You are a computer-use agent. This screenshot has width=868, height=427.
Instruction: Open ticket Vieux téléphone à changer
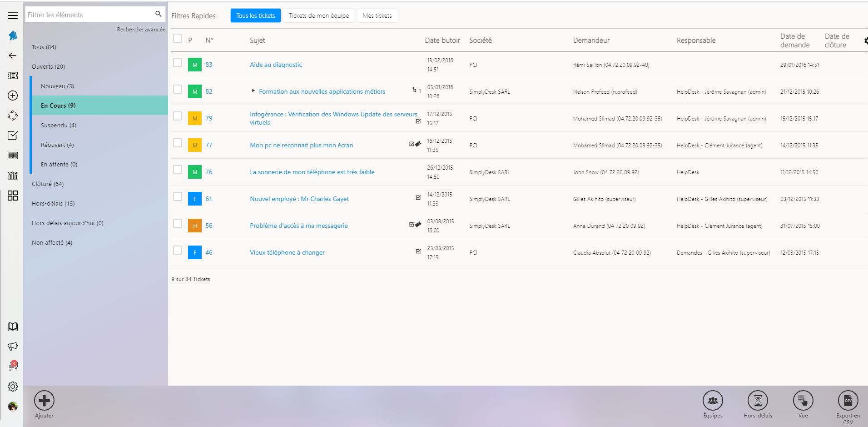tap(287, 252)
